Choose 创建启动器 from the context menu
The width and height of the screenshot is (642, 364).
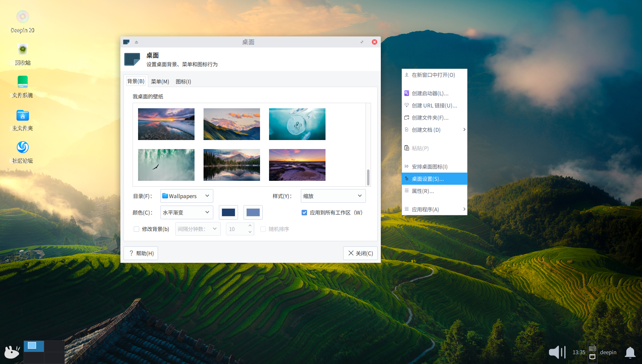(435, 93)
